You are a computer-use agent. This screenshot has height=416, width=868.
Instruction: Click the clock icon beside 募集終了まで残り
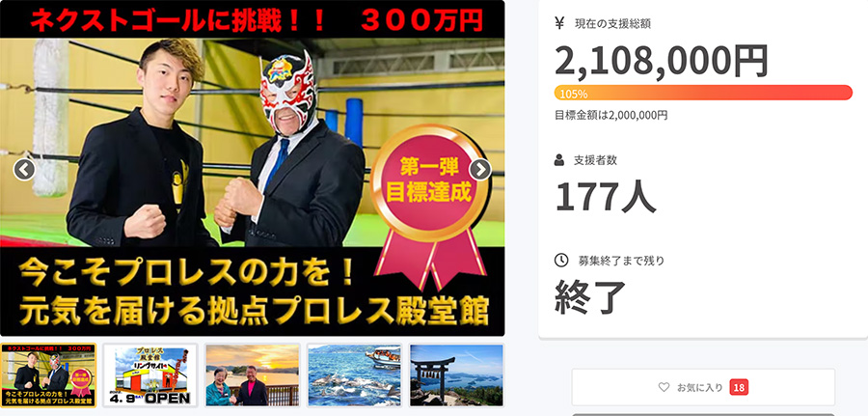click(x=560, y=260)
